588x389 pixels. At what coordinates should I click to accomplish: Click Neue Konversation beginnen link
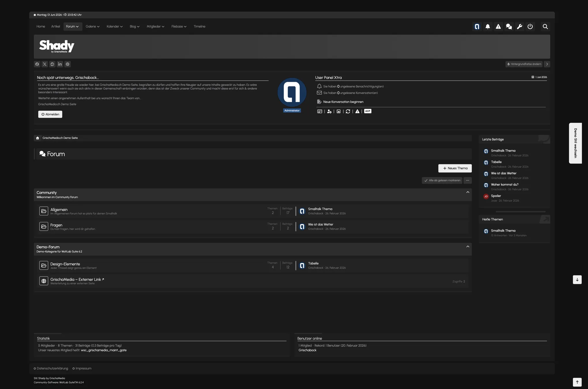point(343,102)
